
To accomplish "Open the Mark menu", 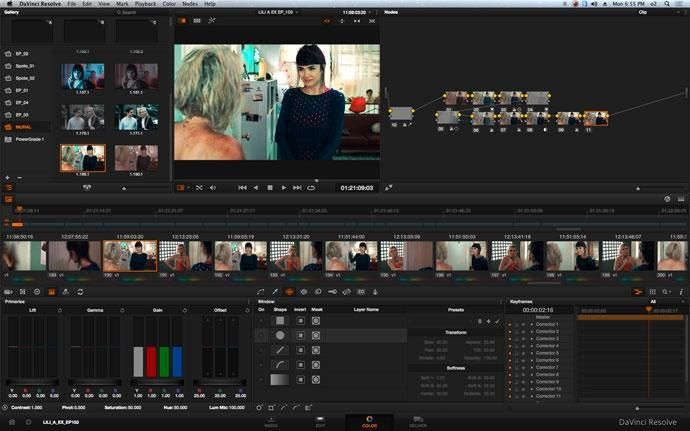I will point(122,4).
